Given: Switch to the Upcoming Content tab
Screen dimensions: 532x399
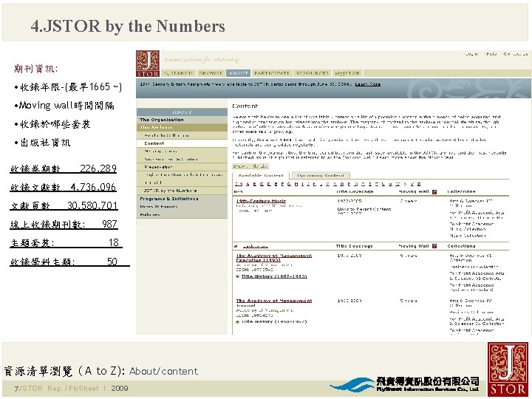Looking at the screenshot, I should pyautogui.click(x=320, y=175).
